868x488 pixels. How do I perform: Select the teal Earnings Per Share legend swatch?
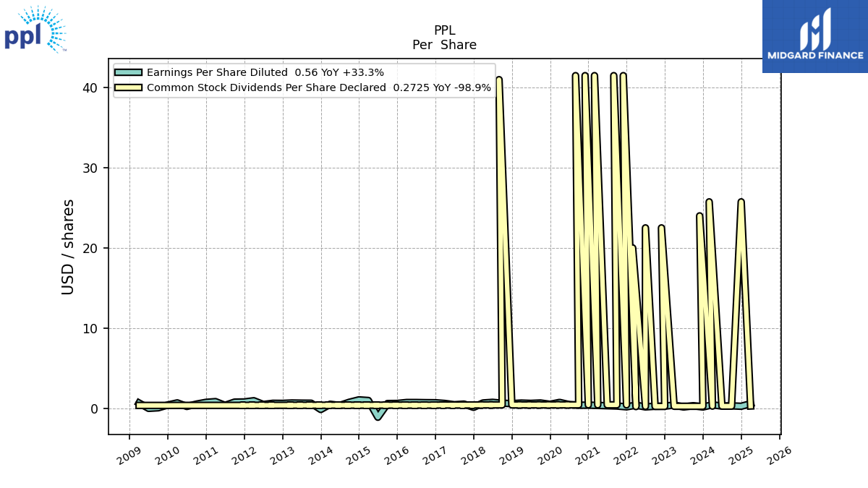128,72
